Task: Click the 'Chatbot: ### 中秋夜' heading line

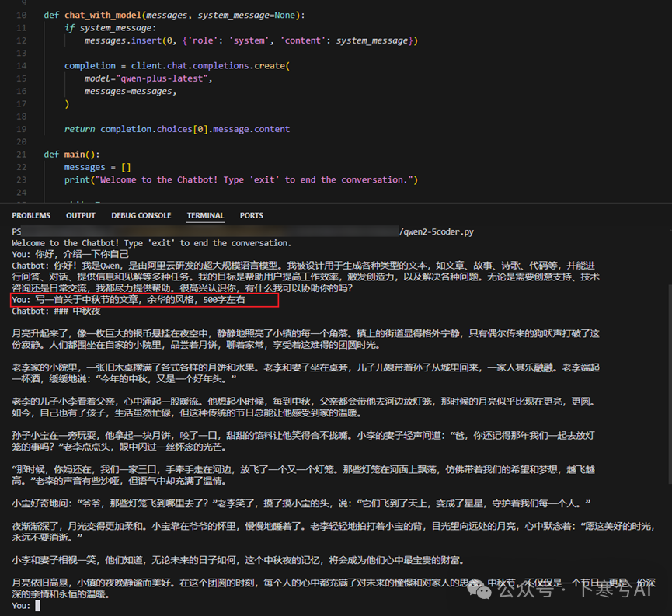Action: point(56,311)
